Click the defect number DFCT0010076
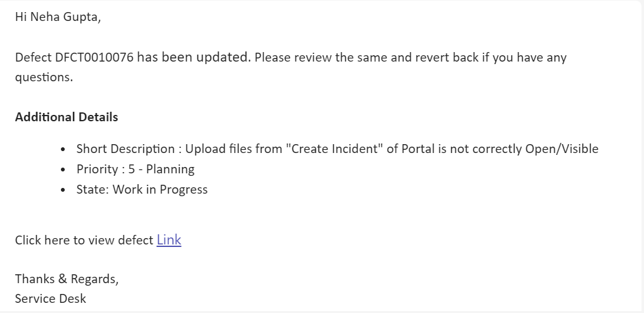Image resolution: width=644 pixels, height=313 pixels. tap(93, 58)
